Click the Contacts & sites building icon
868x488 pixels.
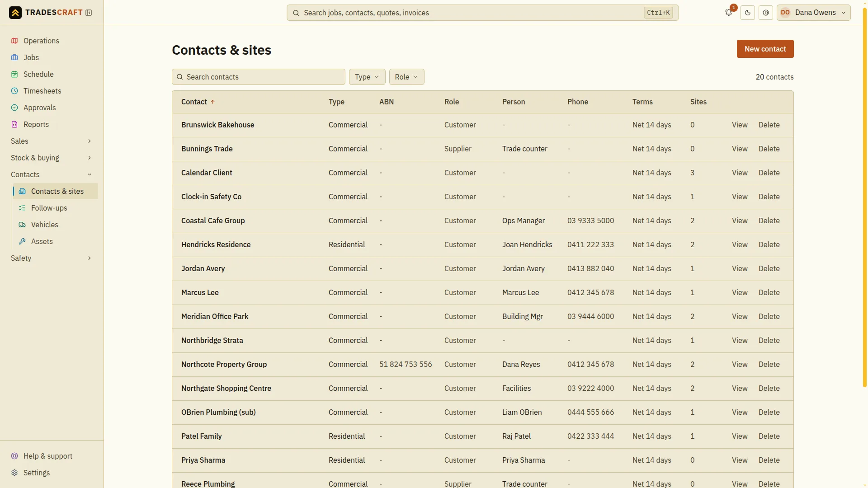click(22, 191)
